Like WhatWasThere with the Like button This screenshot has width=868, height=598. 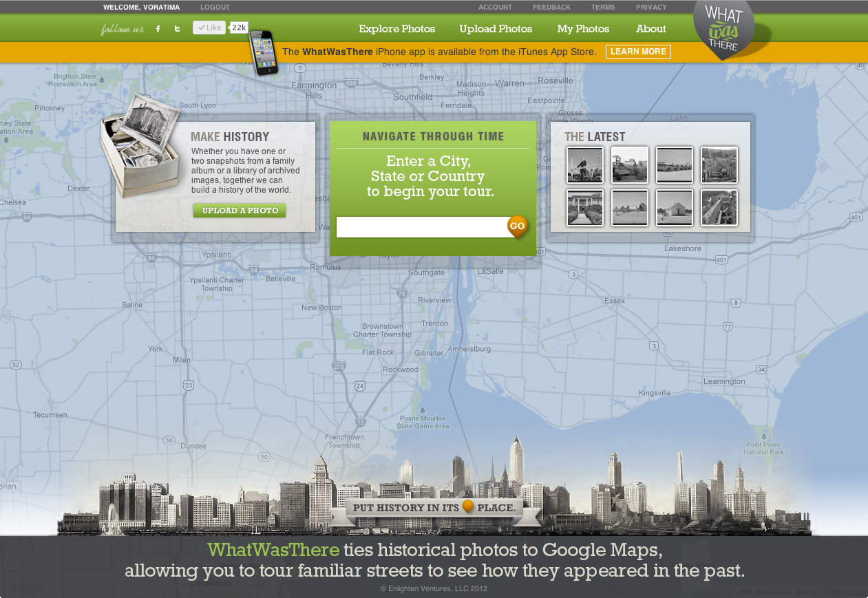[209, 28]
